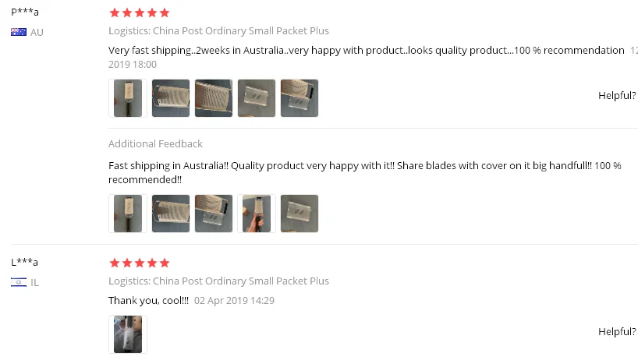Click the Israel flag icon beside IL
This screenshot has width=638, height=364.
tap(19, 282)
